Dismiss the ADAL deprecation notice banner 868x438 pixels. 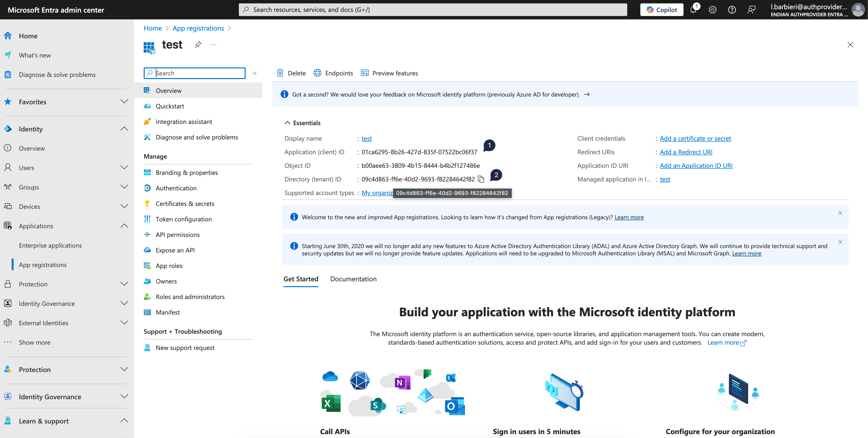pos(840,242)
